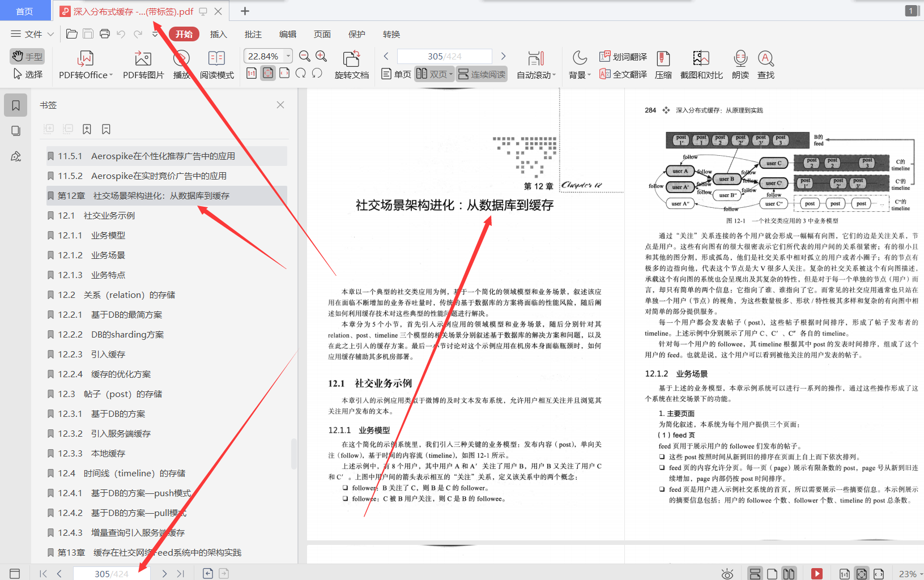Viewport: 924px width, 580px height.
Task: Open 截图和对比 screenshot and compare
Action: [x=701, y=65]
